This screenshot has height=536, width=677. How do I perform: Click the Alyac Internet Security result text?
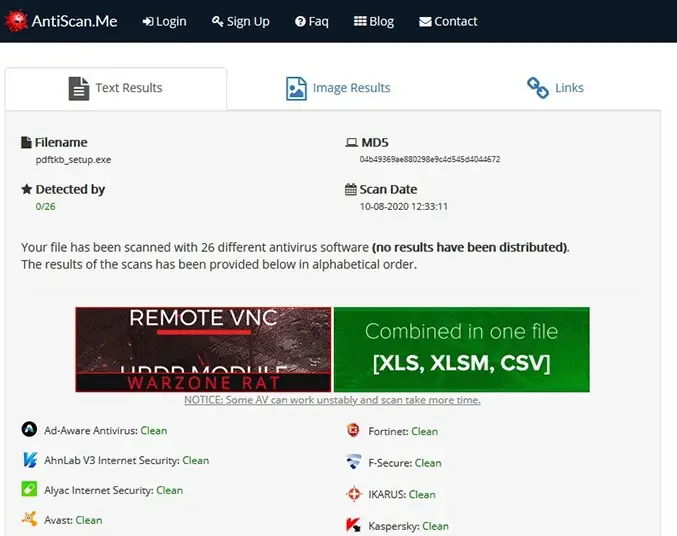tap(170, 490)
